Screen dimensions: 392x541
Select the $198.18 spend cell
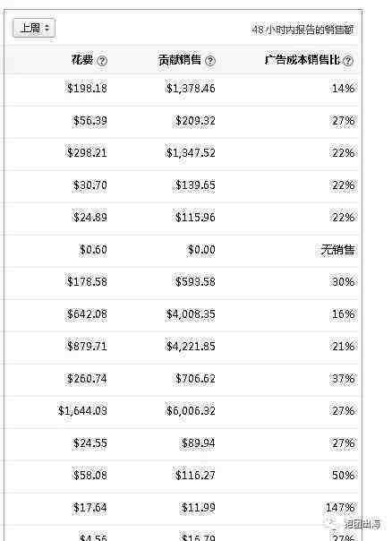pos(87,89)
